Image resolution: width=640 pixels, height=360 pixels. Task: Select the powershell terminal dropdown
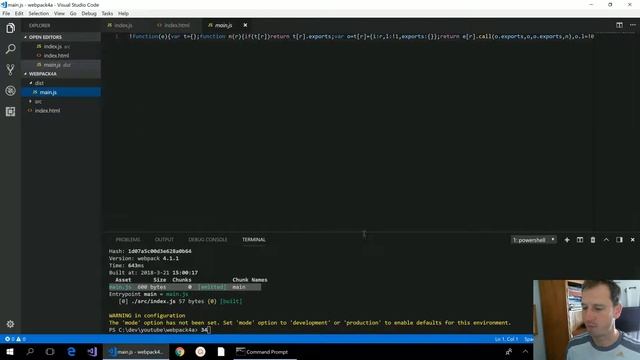tap(533, 240)
